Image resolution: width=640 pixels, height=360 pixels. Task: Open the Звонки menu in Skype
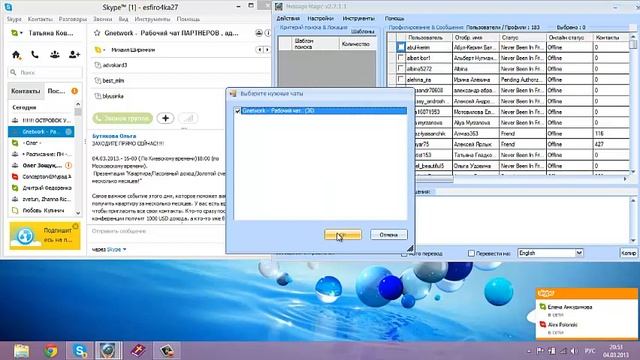tap(102, 19)
